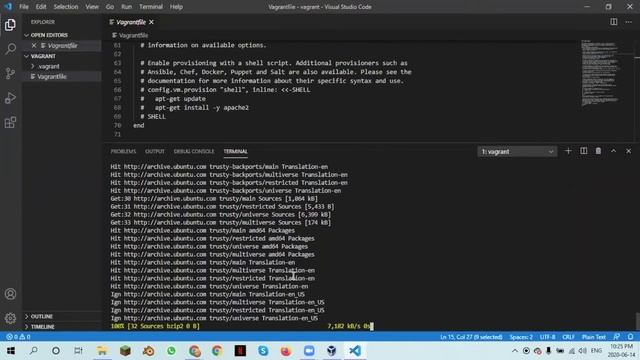Show hidden system tray icons
640x360 pixels.
[x=515, y=351]
